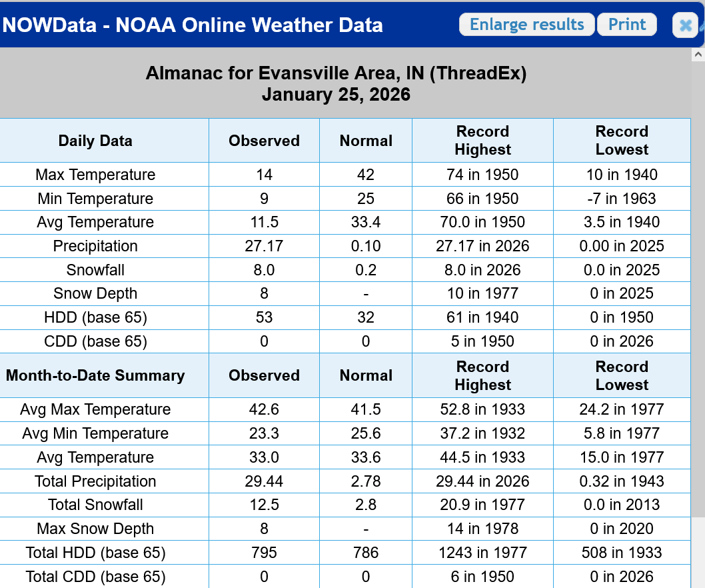The height and width of the screenshot is (588, 705).
Task: Click the scrollbar up arrow
Action: [x=698, y=54]
